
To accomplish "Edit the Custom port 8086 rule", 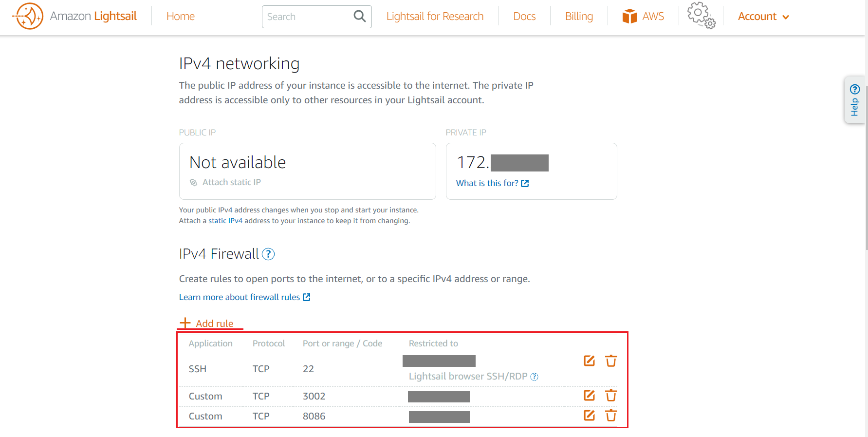I will coord(589,416).
